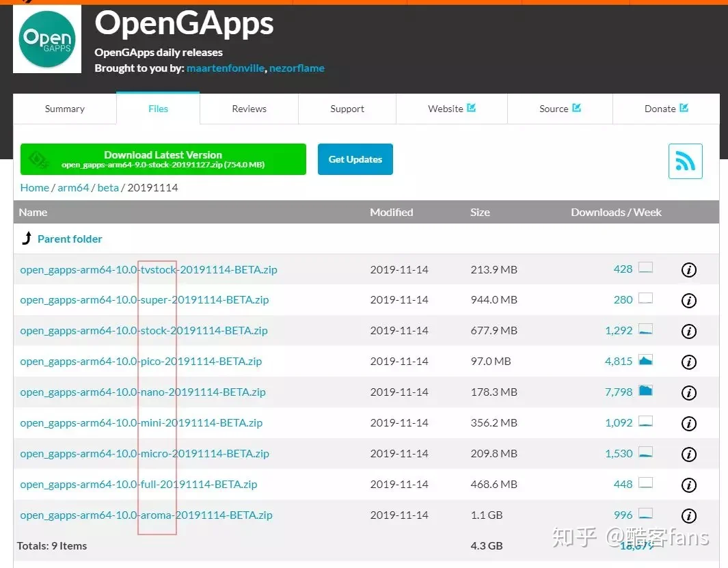Download open_gapps-arm64-10.0-full-20191114-BETA.zip
This screenshot has width=728, height=568.
click(138, 485)
